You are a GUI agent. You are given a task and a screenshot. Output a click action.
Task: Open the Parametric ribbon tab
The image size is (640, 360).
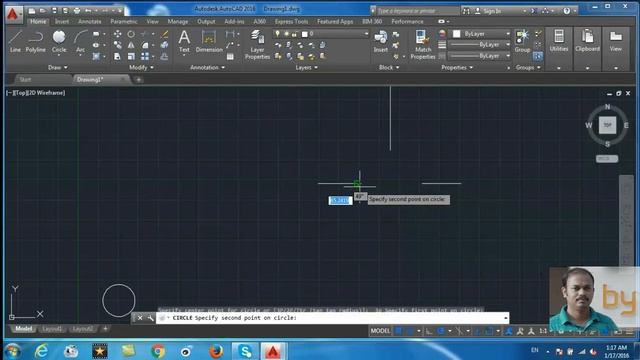pyautogui.click(x=124, y=21)
